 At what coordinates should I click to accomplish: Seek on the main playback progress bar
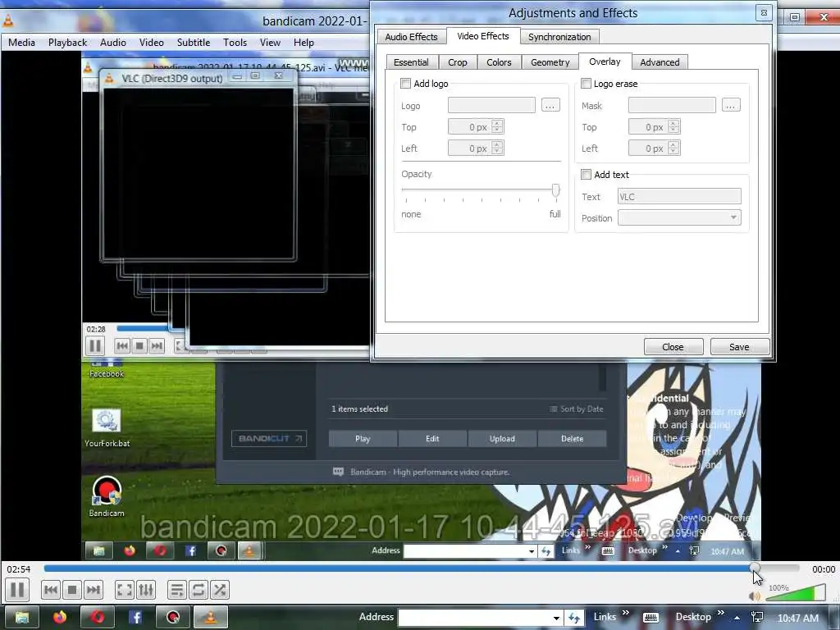pyautogui.click(x=421, y=568)
